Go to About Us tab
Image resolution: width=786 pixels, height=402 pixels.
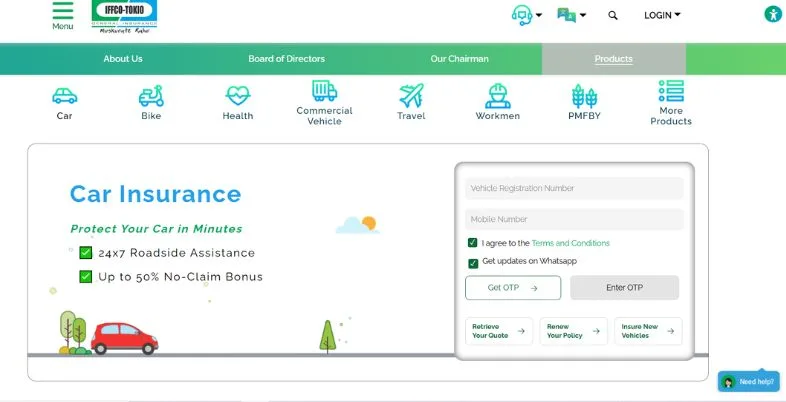coord(123,59)
